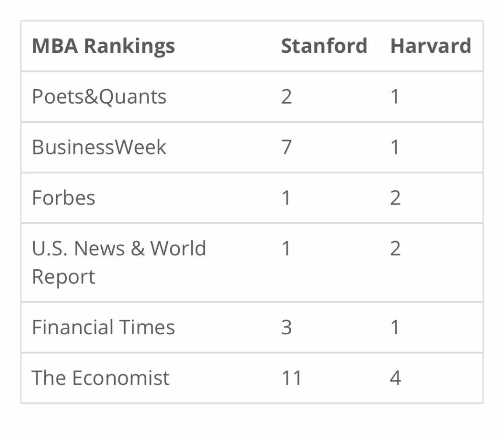
Task: Select Harvard's Economist rank of 4
Action: click(x=395, y=378)
